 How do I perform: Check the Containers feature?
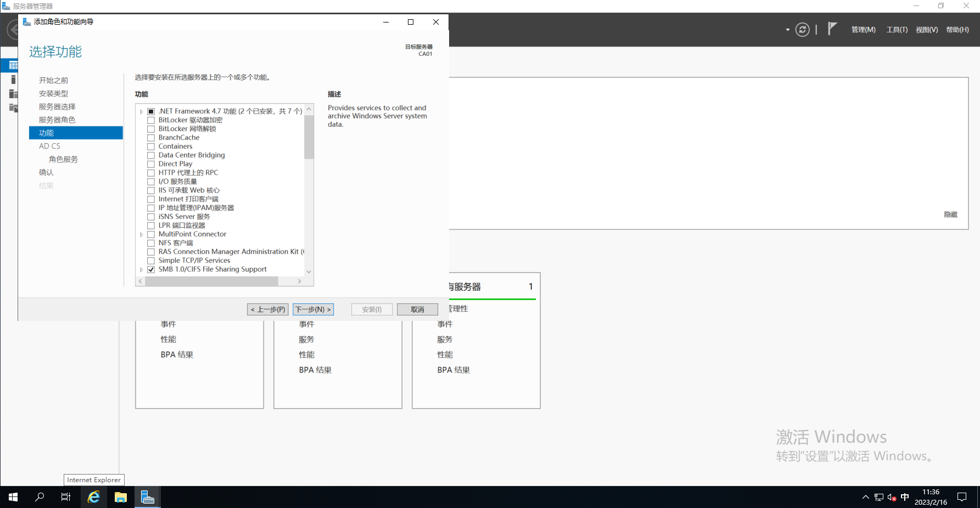[x=151, y=146]
